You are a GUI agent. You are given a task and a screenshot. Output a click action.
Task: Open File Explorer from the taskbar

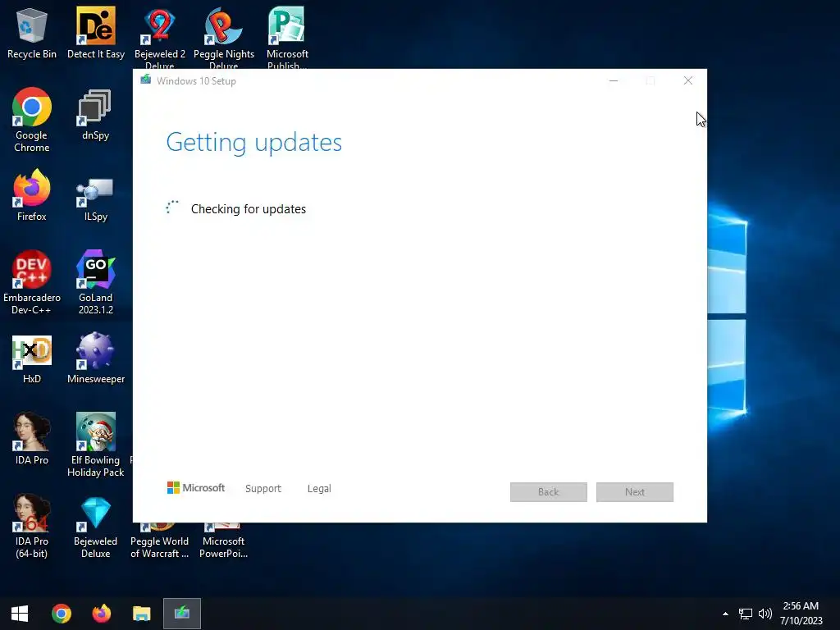141,614
